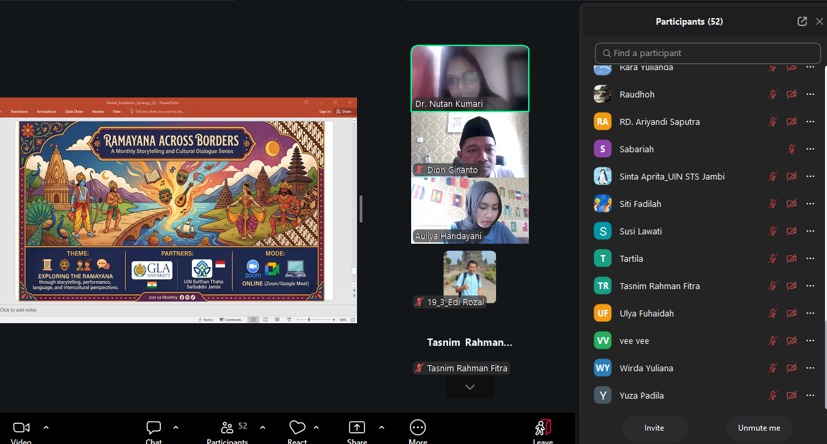Select Dr. Nutan Kumari video tile
Image resolution: width=827 pixels, height=444 pixels.
click(470, 78)
